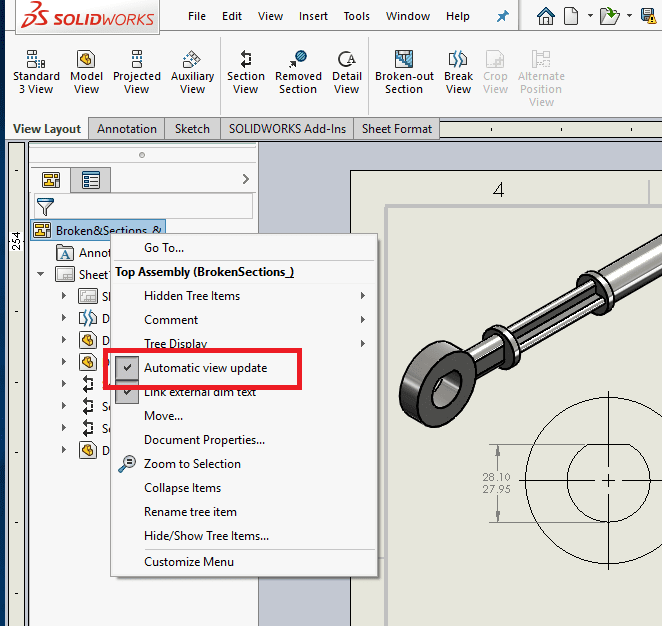Expand the break view drawing node
The width and height of the screenshot is (662, 626).
tap(64, 317)
